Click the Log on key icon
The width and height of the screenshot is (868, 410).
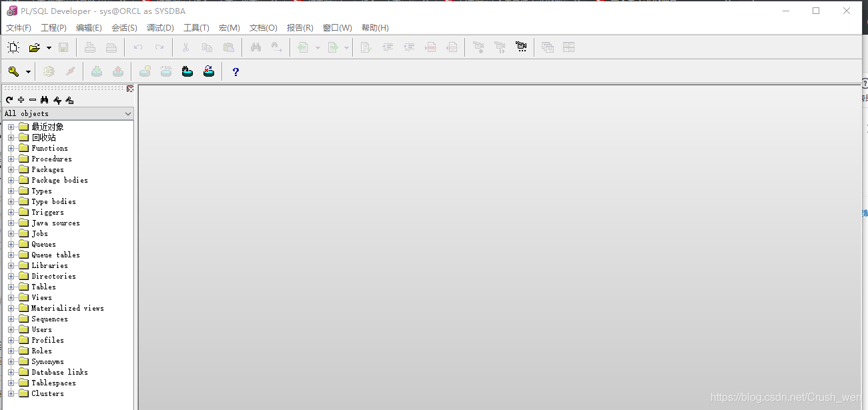click(13, 71)
